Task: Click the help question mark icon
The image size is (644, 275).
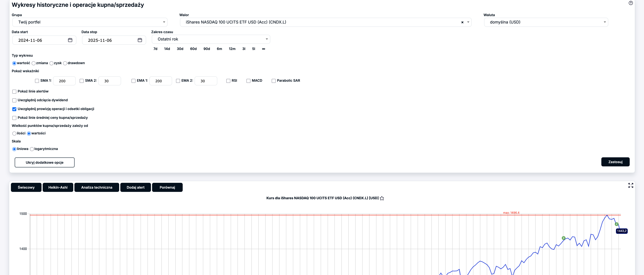Action: point(631,3)
